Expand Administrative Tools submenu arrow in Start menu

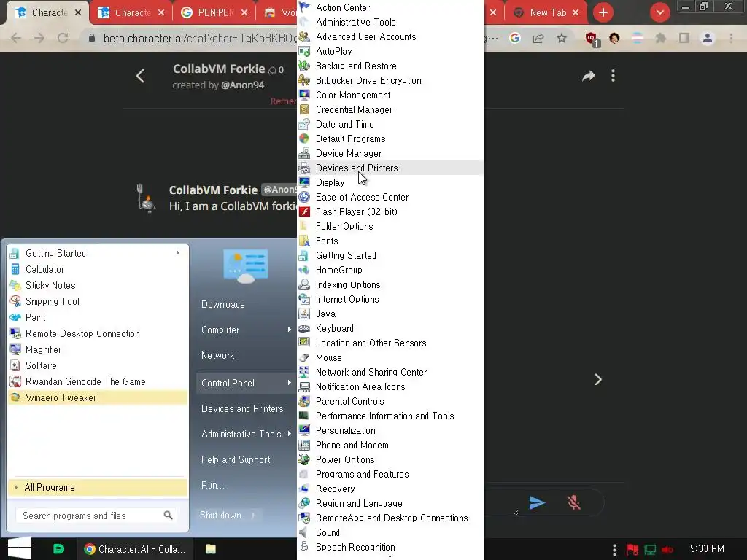[289, 434]
